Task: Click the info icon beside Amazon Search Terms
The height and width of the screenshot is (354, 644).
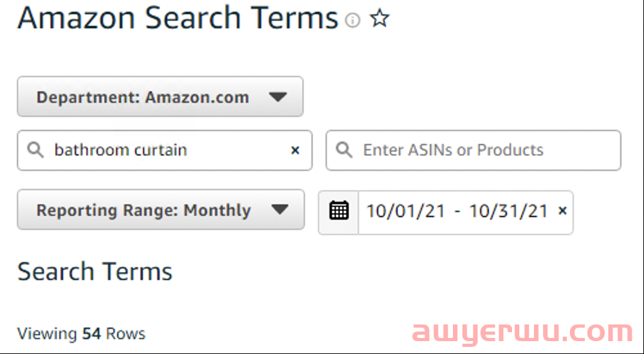Action: point(353,20)
